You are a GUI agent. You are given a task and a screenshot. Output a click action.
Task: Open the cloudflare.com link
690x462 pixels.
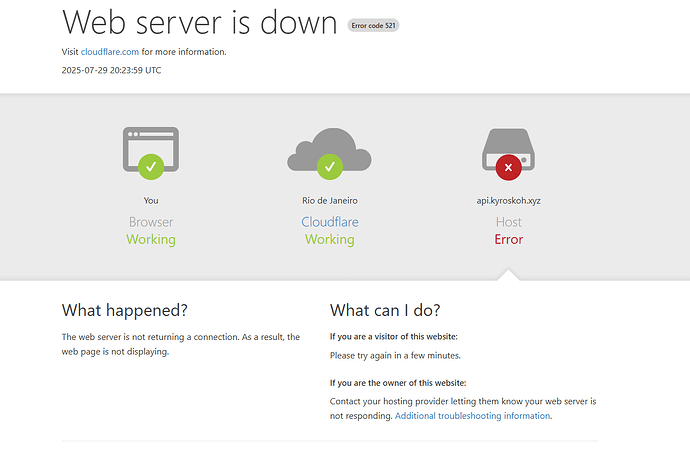[x=110, y=52]
